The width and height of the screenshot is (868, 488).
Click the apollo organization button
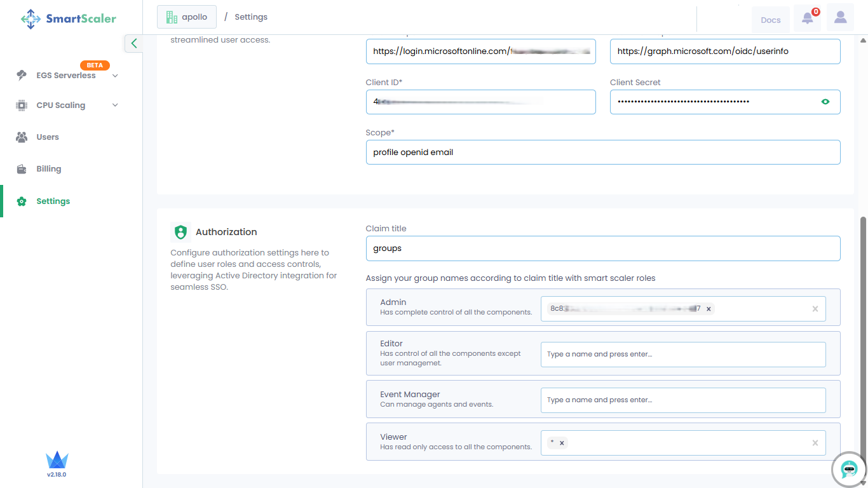[187, 17]
